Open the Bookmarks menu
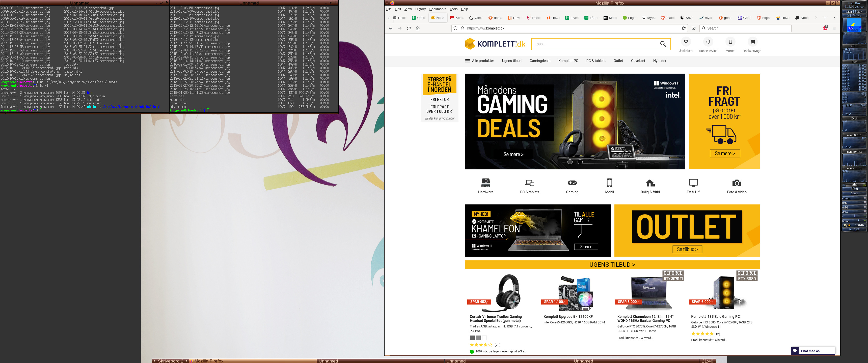The width and height of the screenshot is (868, 363). [x=437, y=9]
